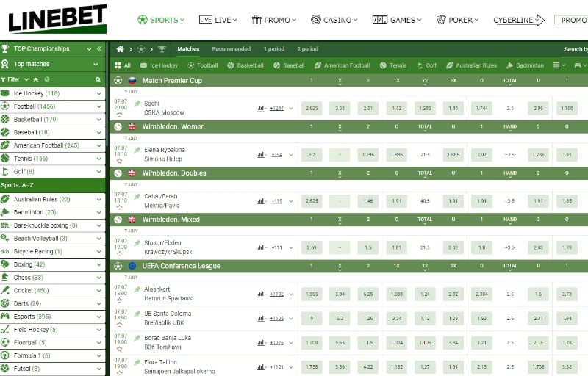Click the trophy breadcrumb icon
Screen dimensions: 588x376
(x=162, y=49)
